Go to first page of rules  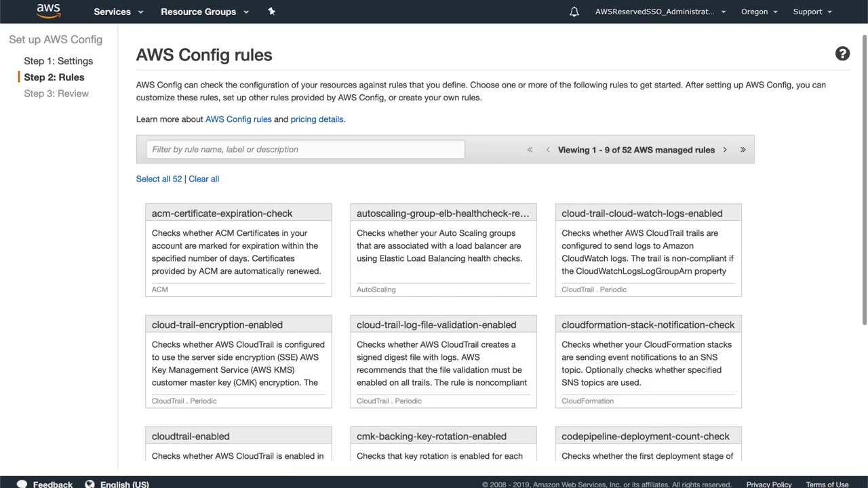pyautogui.click(x=530, y=150)
